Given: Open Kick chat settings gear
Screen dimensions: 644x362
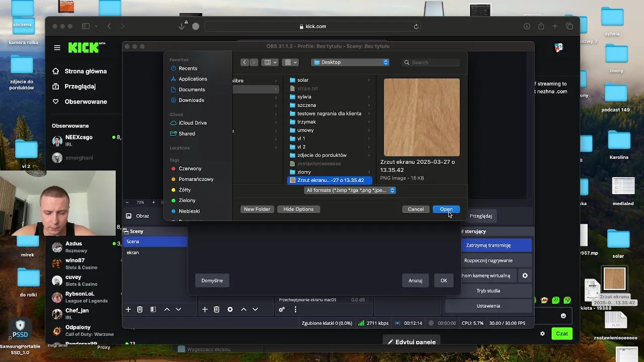Looking at the screenshot, I should pos(542,333).
